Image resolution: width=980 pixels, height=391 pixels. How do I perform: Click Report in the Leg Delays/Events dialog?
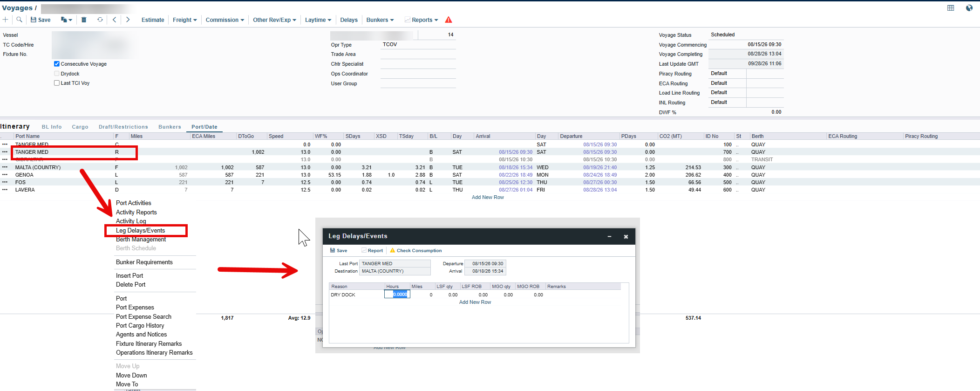[372, 250]
